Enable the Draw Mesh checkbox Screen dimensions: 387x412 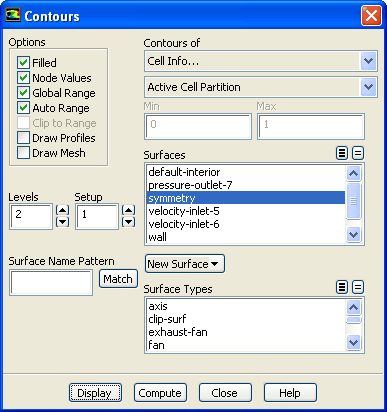23,153
